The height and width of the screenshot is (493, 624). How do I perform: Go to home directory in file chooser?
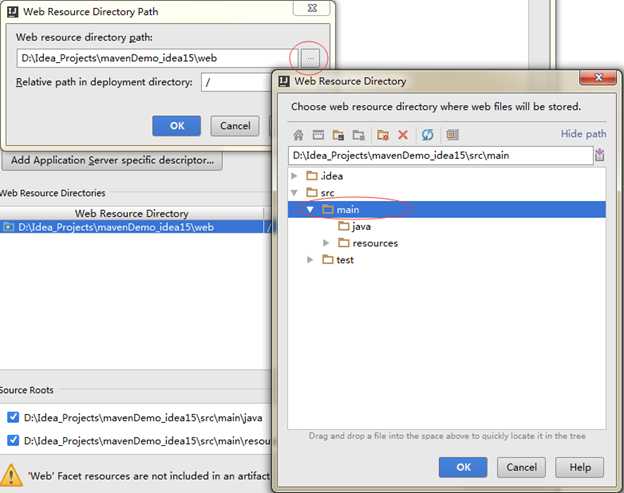tap(298, 135)
